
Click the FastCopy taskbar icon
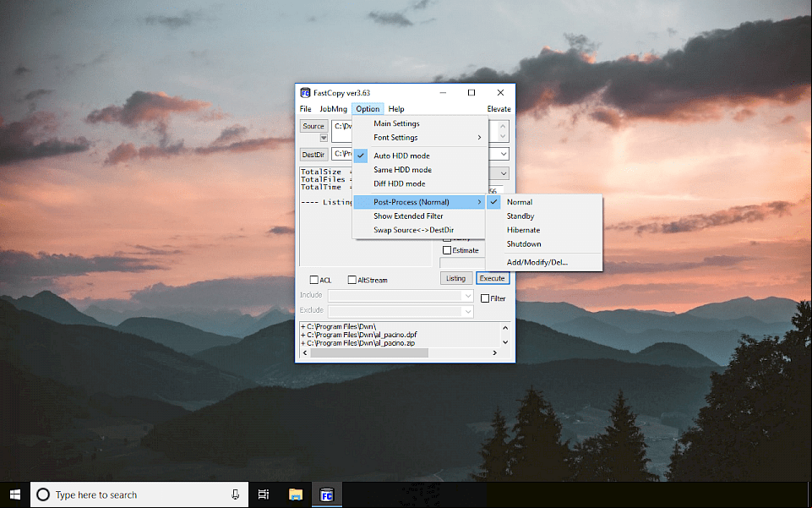[327, 494]
